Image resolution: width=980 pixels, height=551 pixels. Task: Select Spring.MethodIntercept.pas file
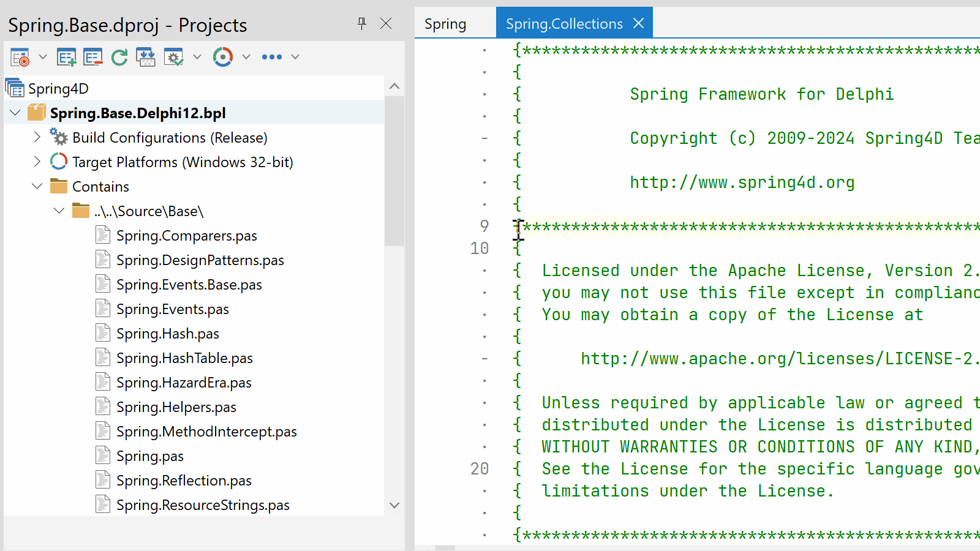[206, 432]
